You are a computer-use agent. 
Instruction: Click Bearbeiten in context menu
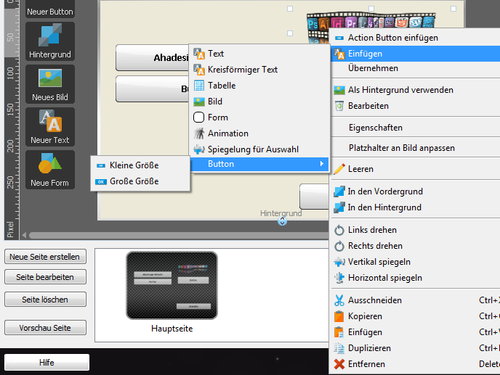(415, 106)
